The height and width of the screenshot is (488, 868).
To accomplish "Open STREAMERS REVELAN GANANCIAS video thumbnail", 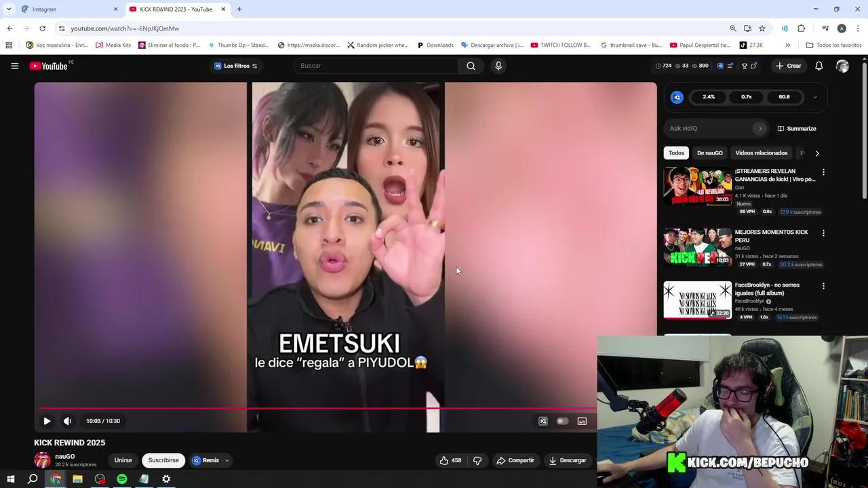I will 697,186.
